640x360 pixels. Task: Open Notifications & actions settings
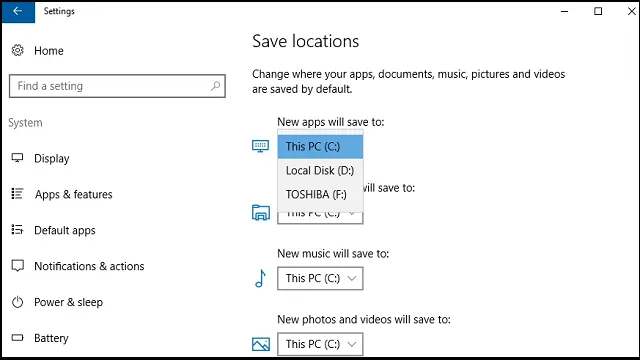point(89,266)
